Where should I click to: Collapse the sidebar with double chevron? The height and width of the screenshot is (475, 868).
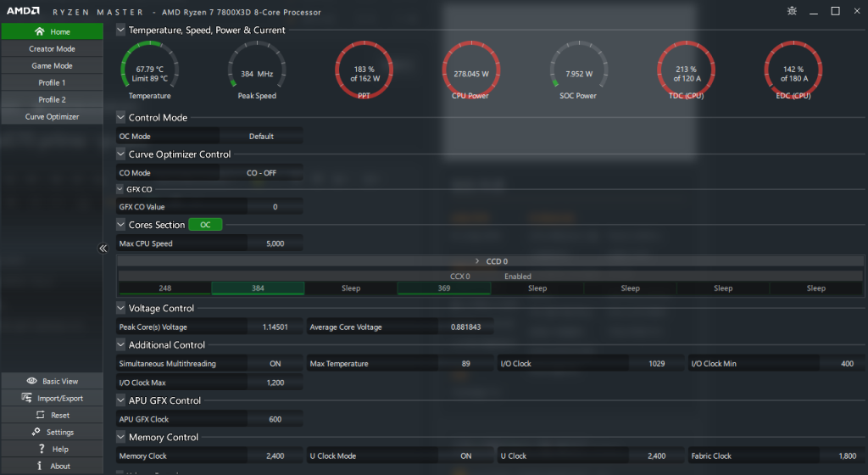point(103,249)
